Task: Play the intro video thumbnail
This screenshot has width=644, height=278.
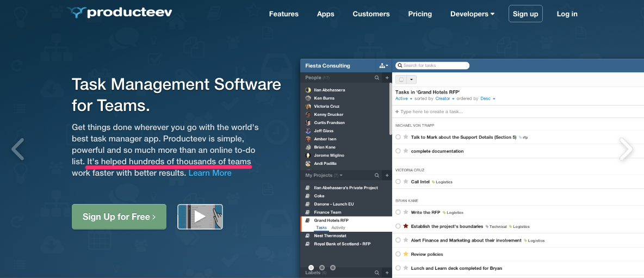Action: (x=200, y=217)
